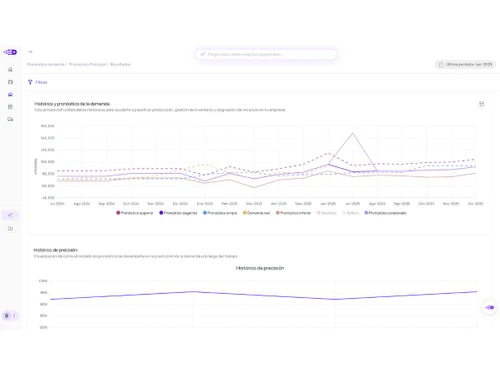This screenshot has height=375, width=500.
Task: Click the sparkle icon in the search bar
Action: pyautogui.click(x=203, y=54)
